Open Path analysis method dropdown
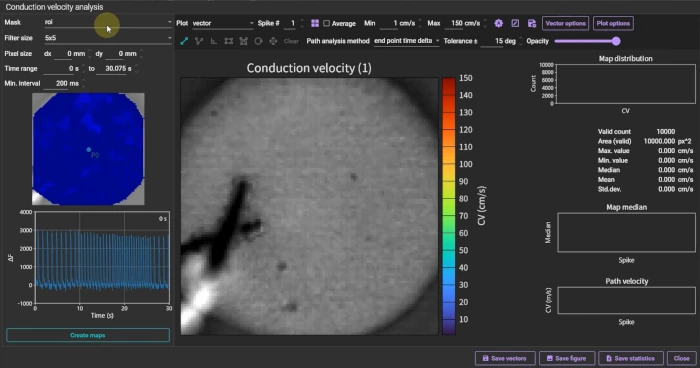700x368 pixels. [406, 41]
